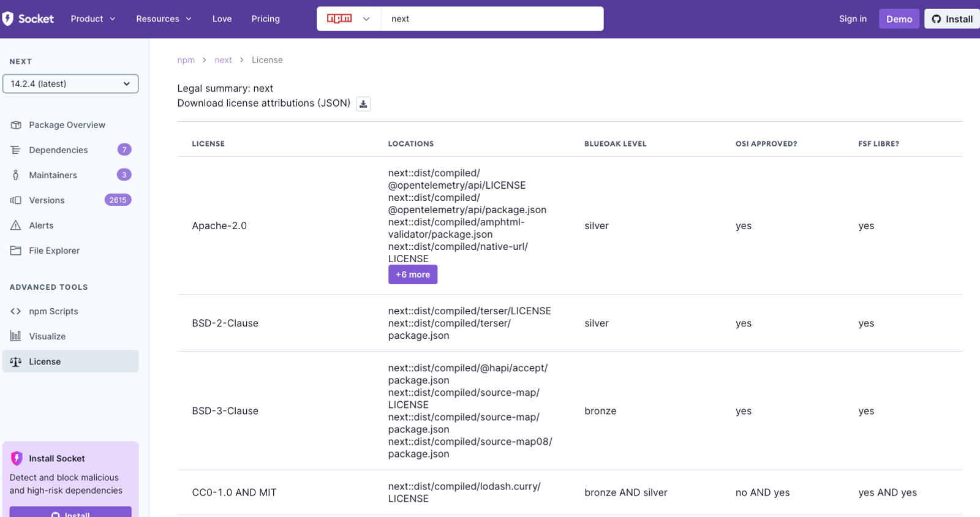Expand +6 more Apache-2.0 locations
Viewport: 980px width, 517px height.
click(413, 274)
